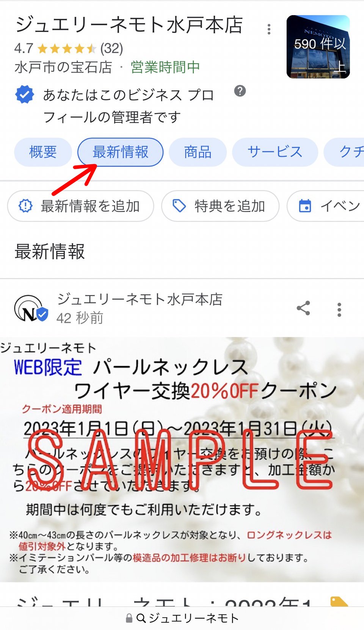Switch to the 商品 tab
Image resolution: width=364 pixels, height=630 pixels.
tap(198, 152)
